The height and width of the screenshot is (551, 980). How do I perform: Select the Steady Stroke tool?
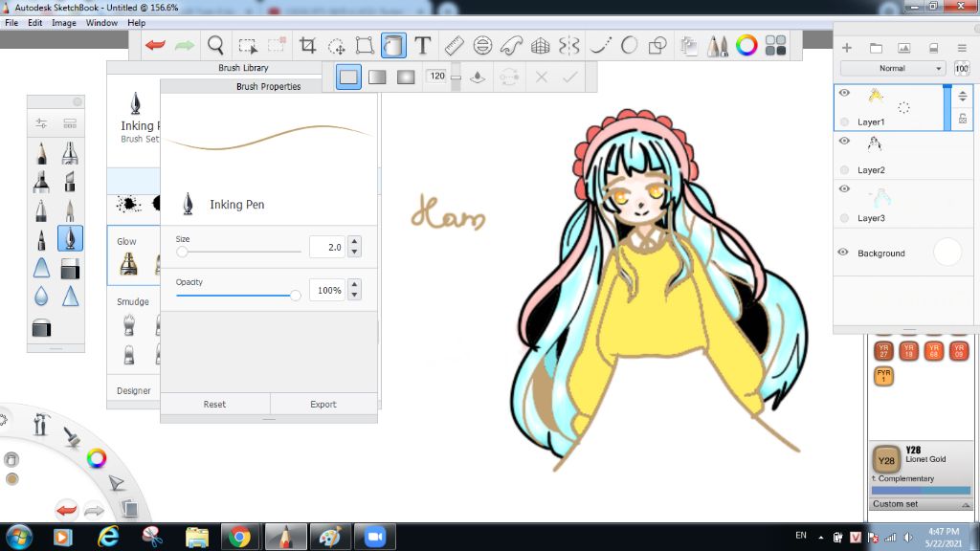pyautogui.click(x=601, y=45)
